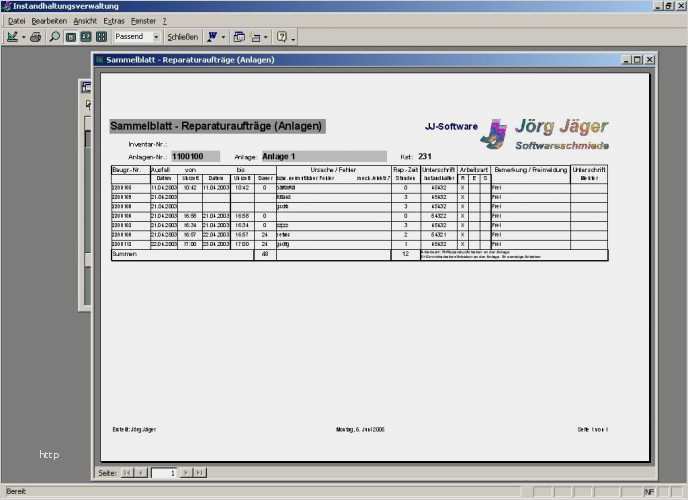688x500 pixels.
Task: Click the Instandhaltungsverwaltung application title icon
Action: point(6,6)
